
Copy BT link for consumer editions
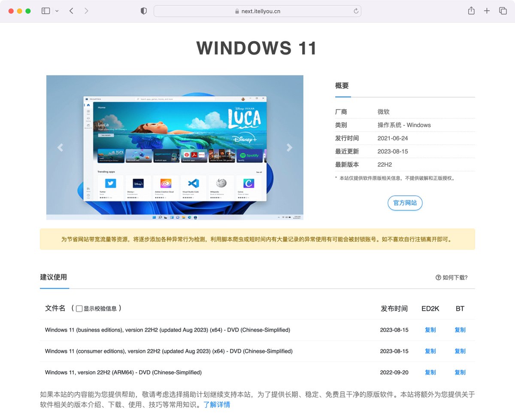coord(460,351)
